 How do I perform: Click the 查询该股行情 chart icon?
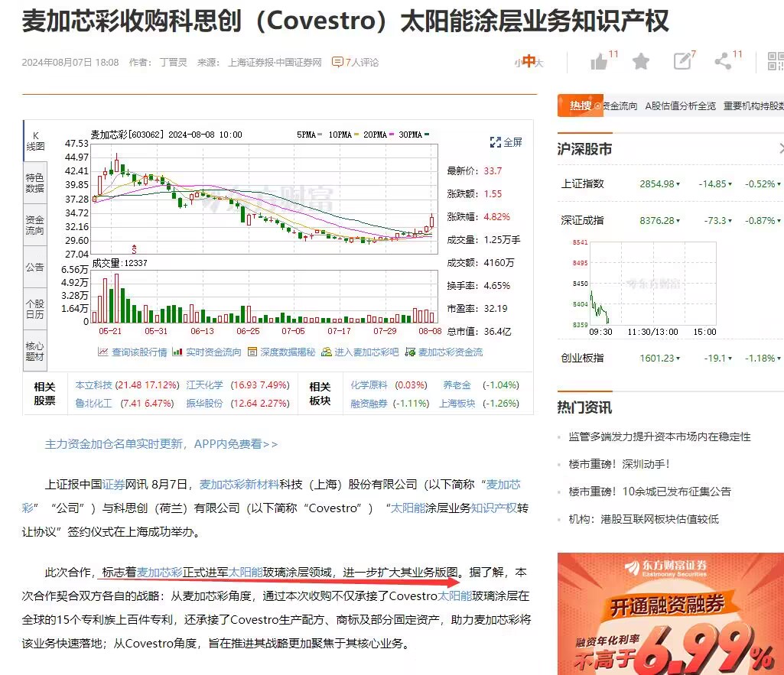pos(103,352)
